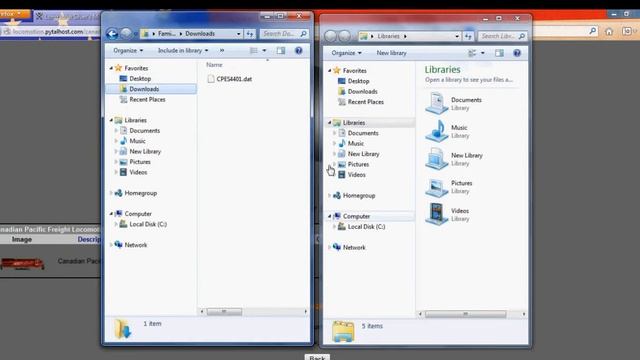This screenshot has width=640, height=360.
Task: Open the CPES4401.dat file
Action: [229, 79]
